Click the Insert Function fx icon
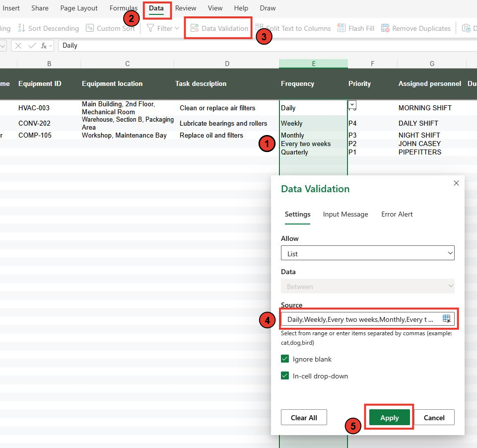The width and height of the screenshot is (477, 448). [x=44, y=45]
